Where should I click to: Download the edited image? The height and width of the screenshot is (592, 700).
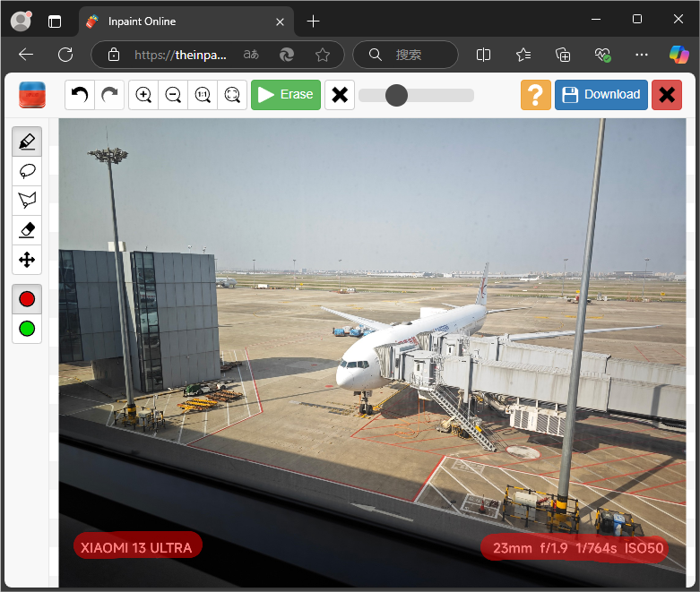pyautogui.click(x=601, y=94)
